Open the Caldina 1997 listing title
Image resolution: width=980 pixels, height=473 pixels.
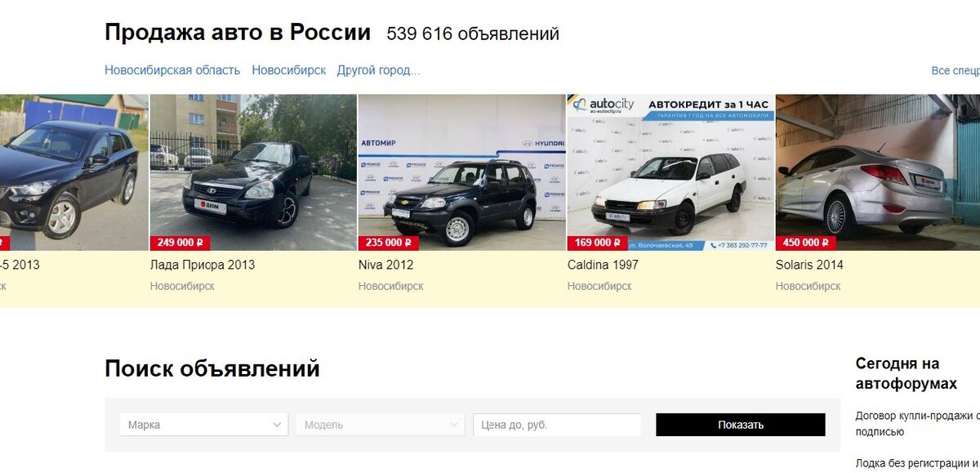coord(603,265)
